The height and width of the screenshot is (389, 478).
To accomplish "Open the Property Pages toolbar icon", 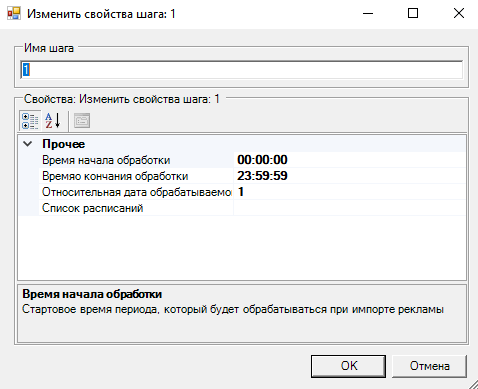I will click(82, 121).
